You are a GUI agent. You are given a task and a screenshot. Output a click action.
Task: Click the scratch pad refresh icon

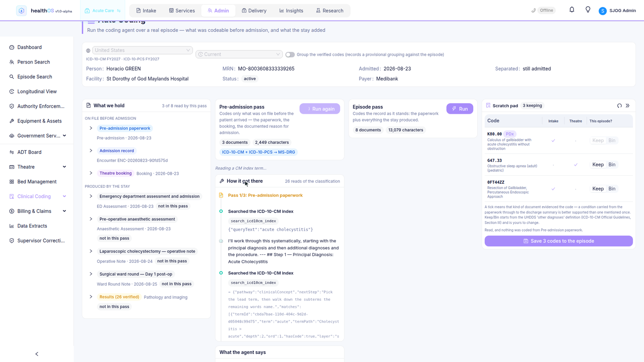click(x=619, y=106)
